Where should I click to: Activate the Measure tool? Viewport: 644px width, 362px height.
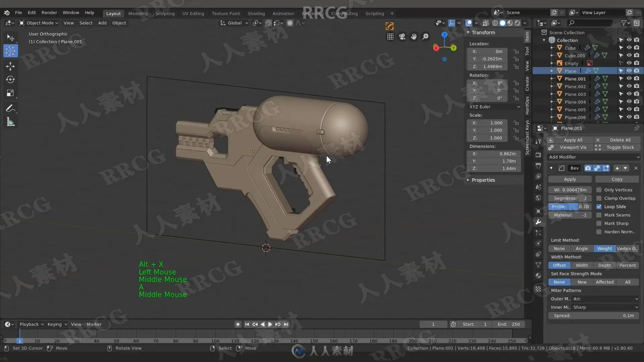(10, 122)
